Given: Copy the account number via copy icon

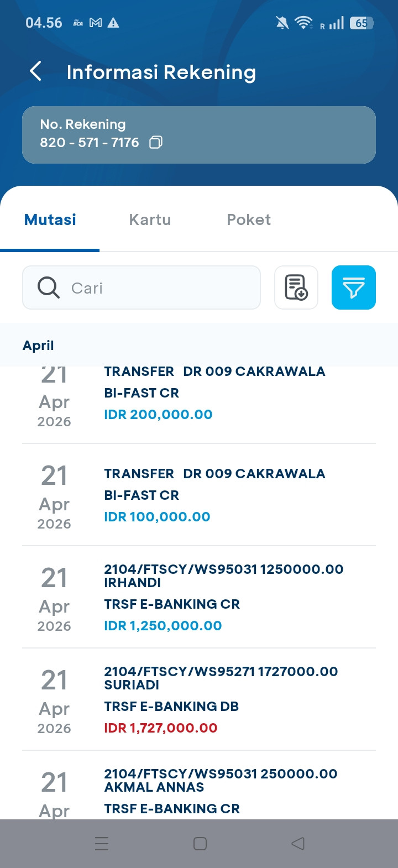Looking at the screenshot, I should [156, 143].
